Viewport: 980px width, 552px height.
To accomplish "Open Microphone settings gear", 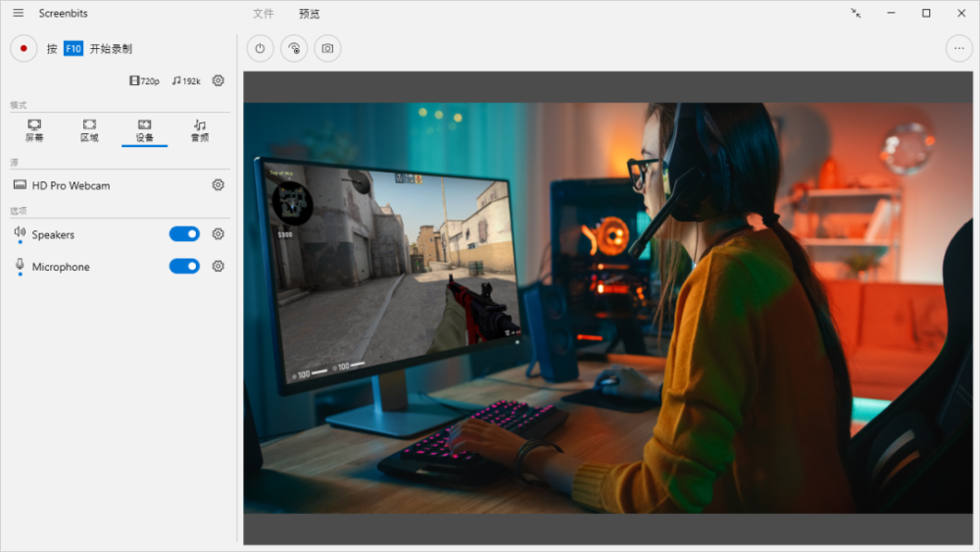I will [219, 266].
